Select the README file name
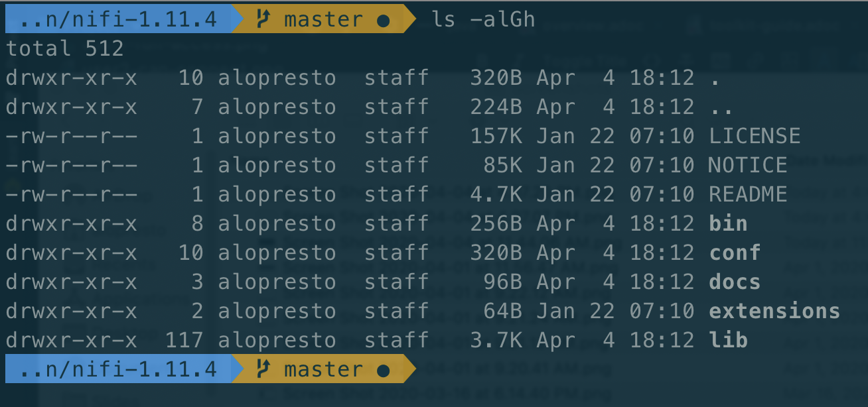This screenshot has height=407, width=868. pyautogui.click(x=748, y=194)
